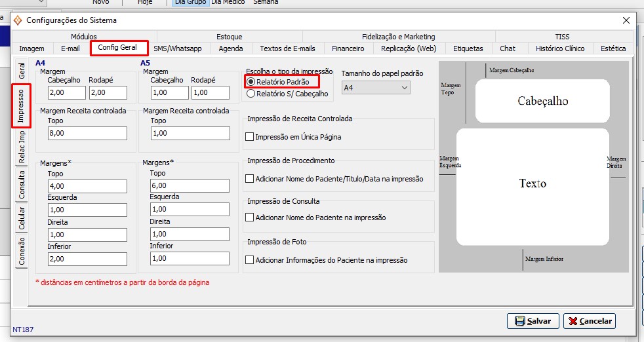Click the A5 Margens Inferior input field

(x=190, y=258)
